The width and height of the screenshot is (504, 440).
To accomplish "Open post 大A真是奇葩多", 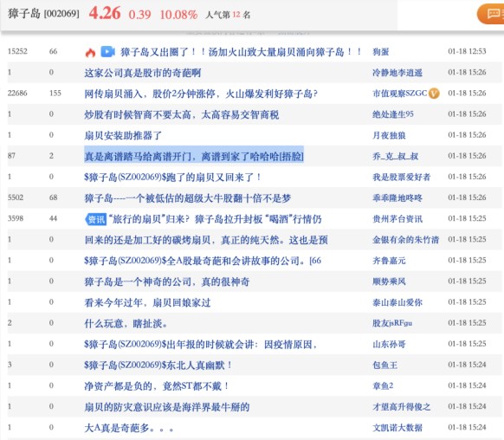I will [x=129, y=428].
